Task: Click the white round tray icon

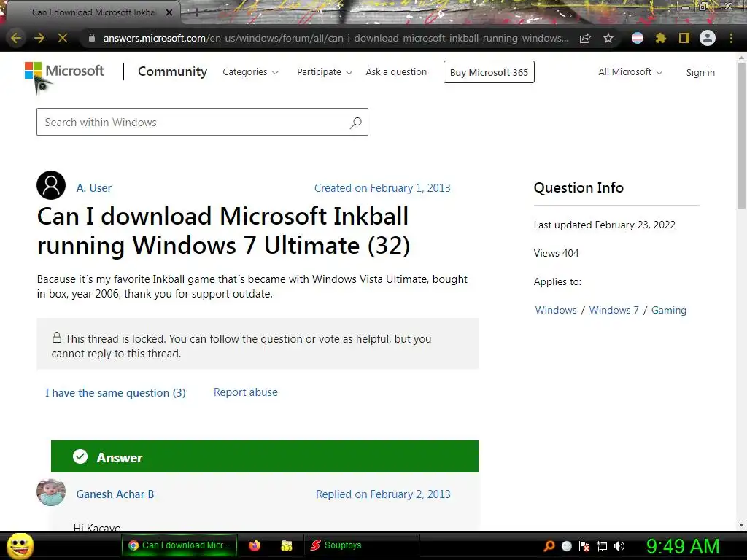Action: [x=566, y=545]
